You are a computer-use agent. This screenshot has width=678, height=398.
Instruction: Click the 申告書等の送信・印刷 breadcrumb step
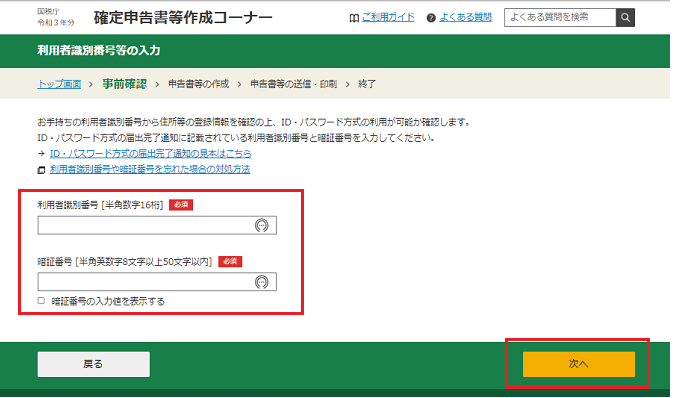294,84
